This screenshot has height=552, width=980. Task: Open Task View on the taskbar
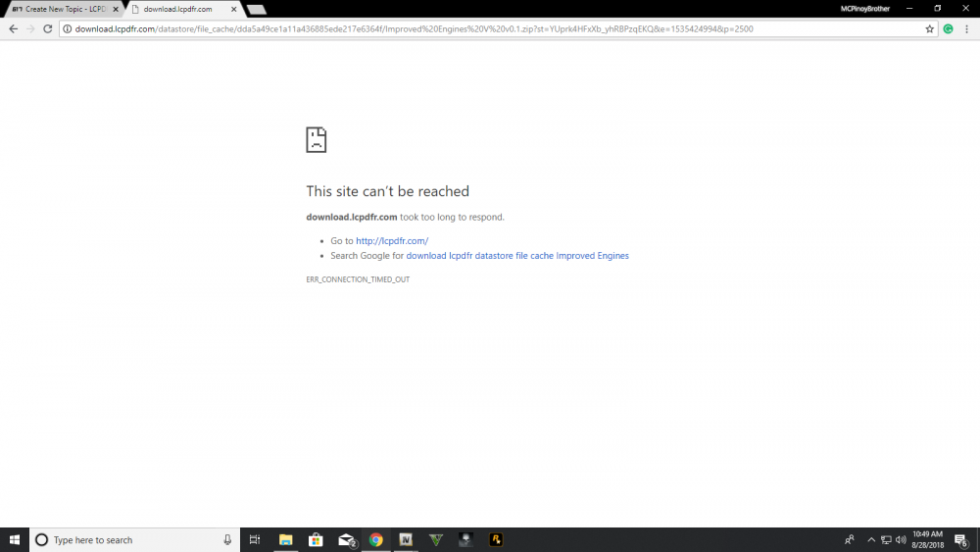pos(255,539)
